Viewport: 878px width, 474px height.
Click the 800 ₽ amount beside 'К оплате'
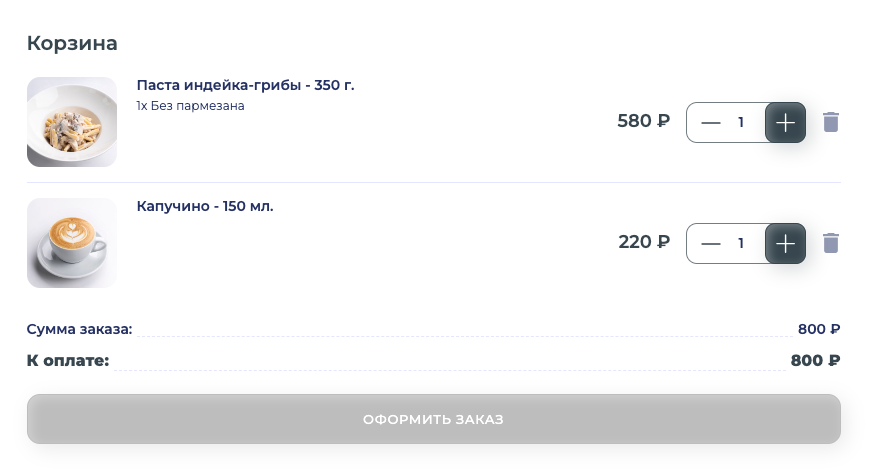coord(815,360)
